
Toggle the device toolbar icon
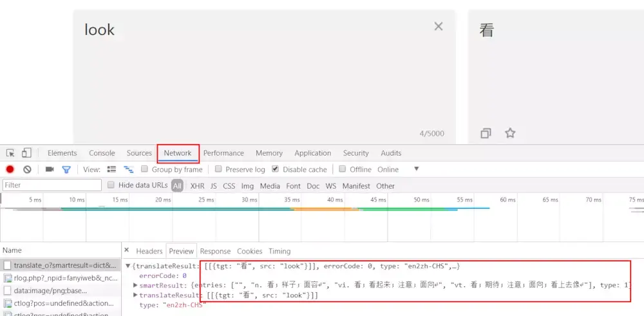(26, 153)
